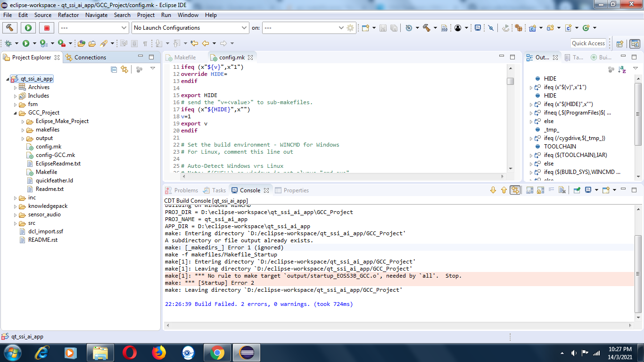The width and height of the screenshot is (644, 362).
Task: Click the Link with Editor arrows in Project Explorer
Action: point(124,69)
